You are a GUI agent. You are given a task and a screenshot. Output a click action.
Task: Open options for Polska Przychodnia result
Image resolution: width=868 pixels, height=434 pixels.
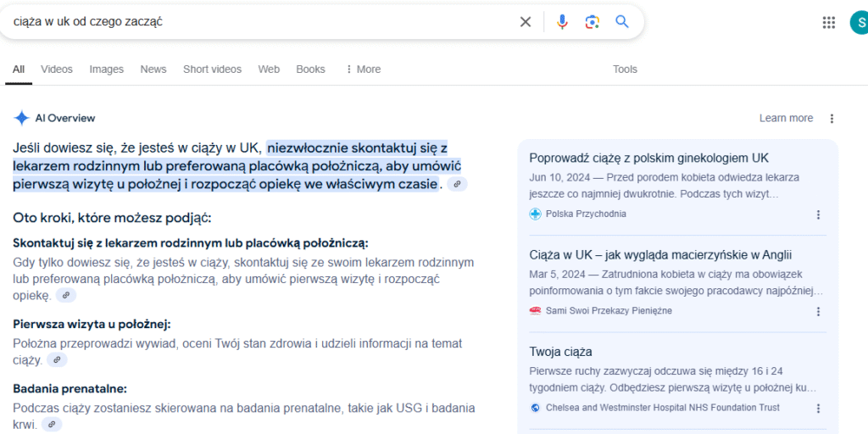818,214
